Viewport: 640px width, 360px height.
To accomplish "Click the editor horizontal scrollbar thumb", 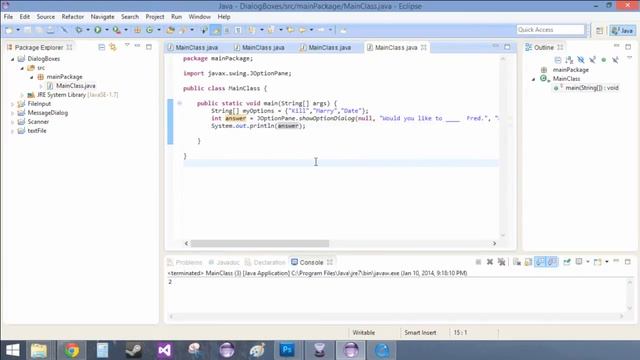I will point(260,243).
